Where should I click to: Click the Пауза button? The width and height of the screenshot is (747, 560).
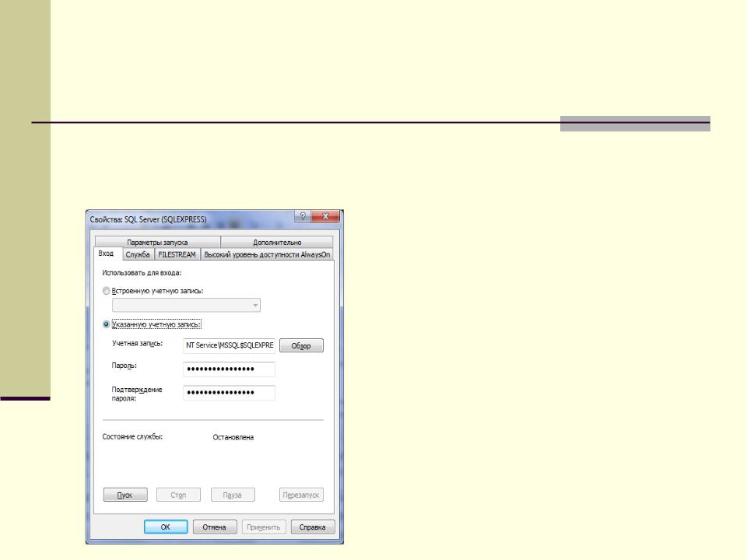(233, 495)
